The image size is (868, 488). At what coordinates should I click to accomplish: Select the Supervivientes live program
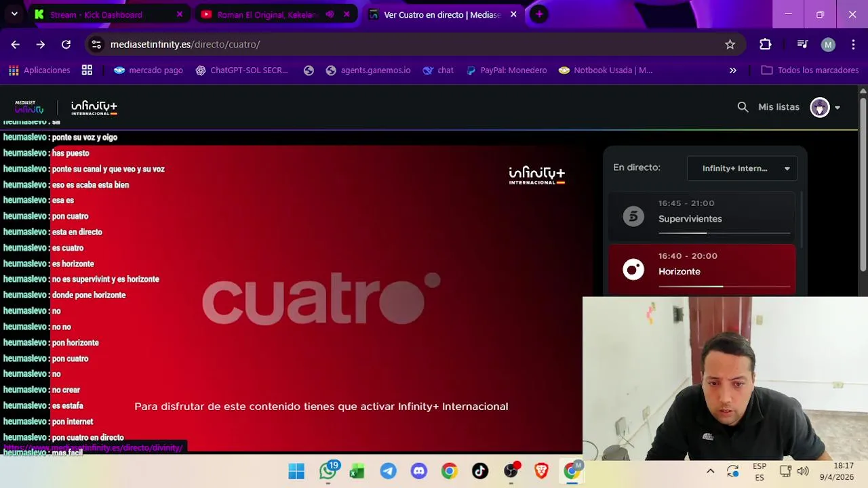point(701,217)
